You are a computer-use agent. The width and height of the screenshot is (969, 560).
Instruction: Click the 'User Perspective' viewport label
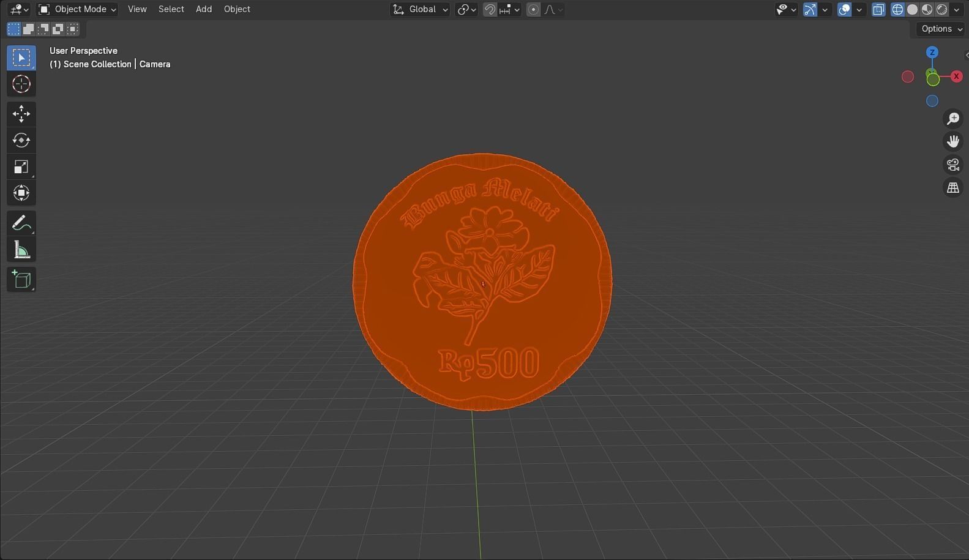(x=83, y=51)
